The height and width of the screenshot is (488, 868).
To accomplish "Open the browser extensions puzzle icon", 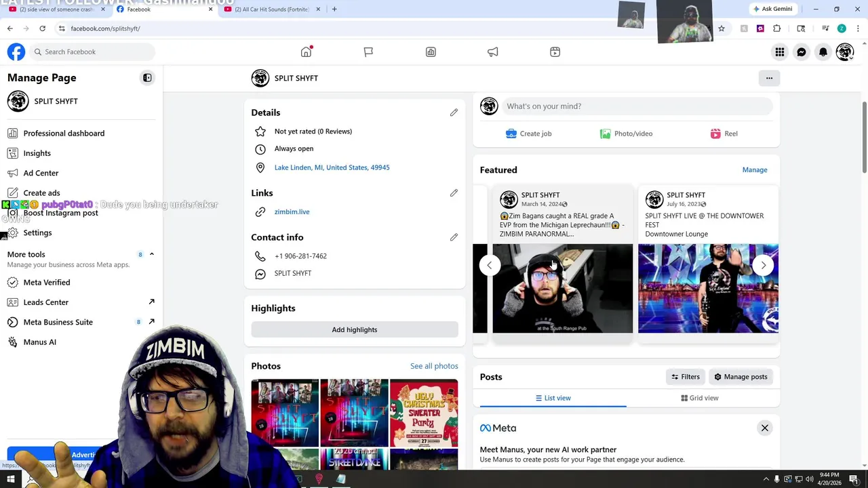I will click(777, 28).
